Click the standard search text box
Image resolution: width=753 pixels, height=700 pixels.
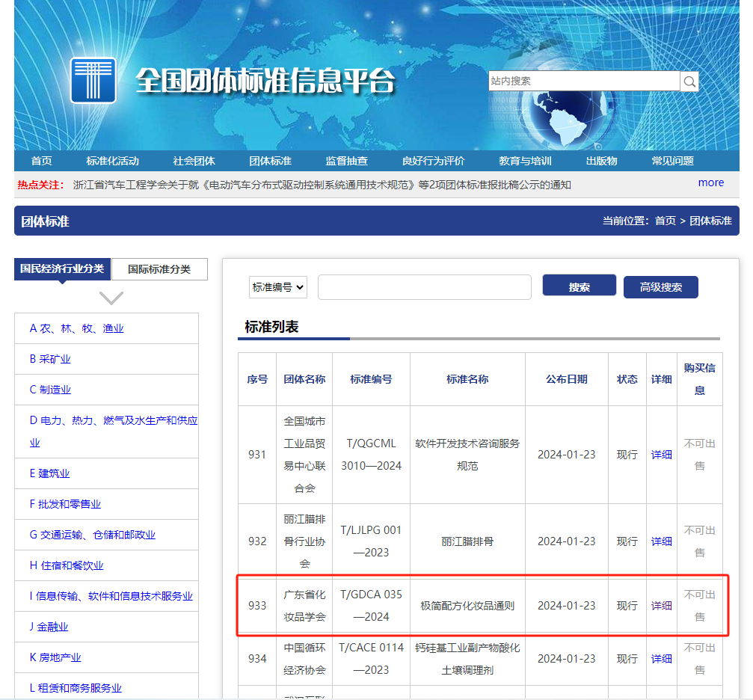[424, 287]
